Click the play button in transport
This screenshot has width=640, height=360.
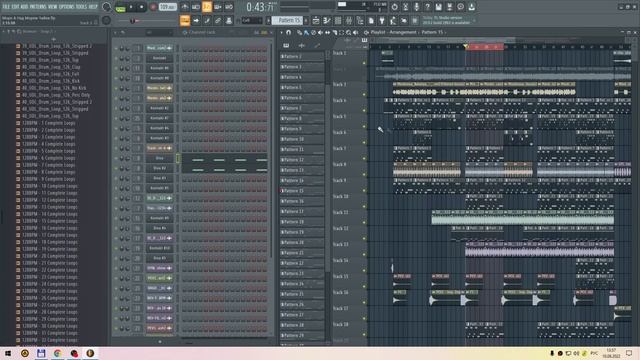131,7
